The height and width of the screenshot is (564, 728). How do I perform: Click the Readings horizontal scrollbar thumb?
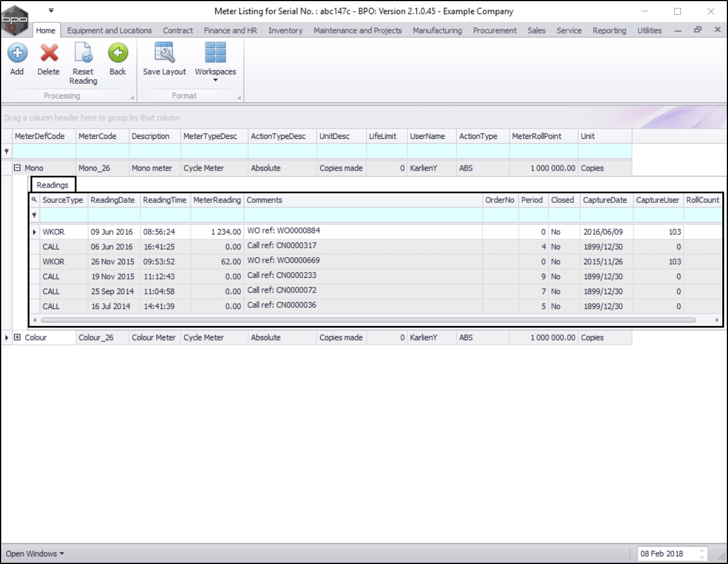pyautogui.click(x=368, y=320)
